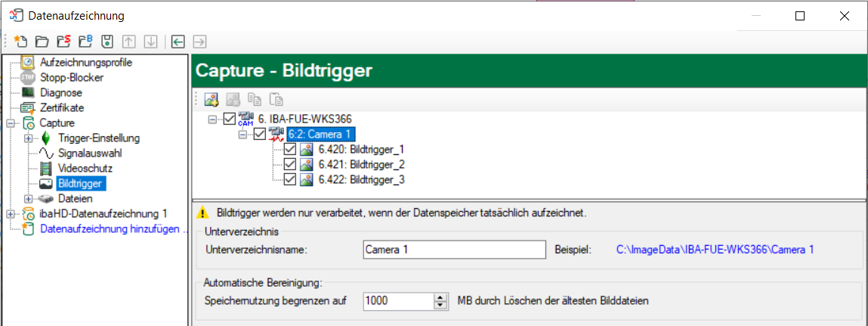Click the red STOP icon of Stopp-Blocker
This screenshot has height=326, width=868.
point(28,78)
